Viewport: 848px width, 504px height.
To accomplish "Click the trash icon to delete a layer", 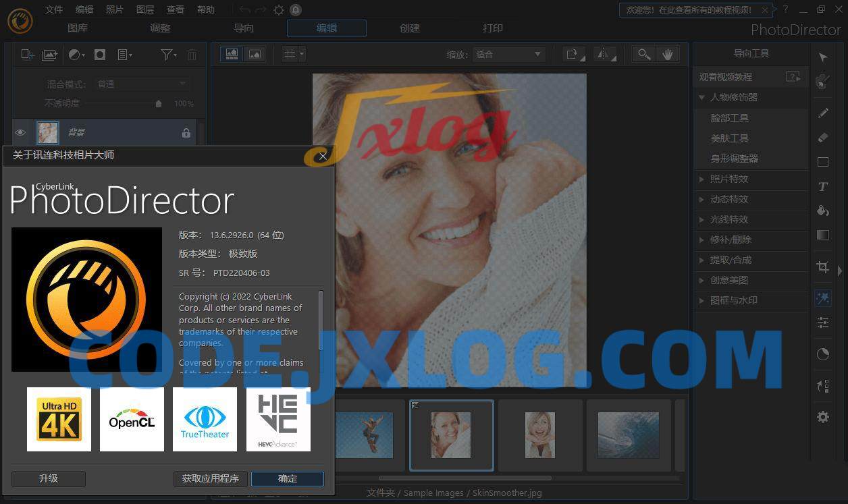I will [x=192, y=55].
